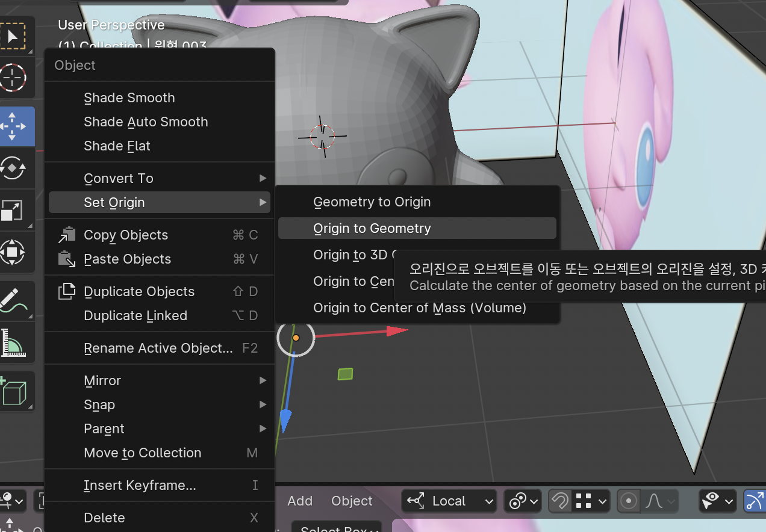The image size is (766, 532).
Task: Expand the Parent submenu
Action: pyautogui.click(x=160, y=428)
